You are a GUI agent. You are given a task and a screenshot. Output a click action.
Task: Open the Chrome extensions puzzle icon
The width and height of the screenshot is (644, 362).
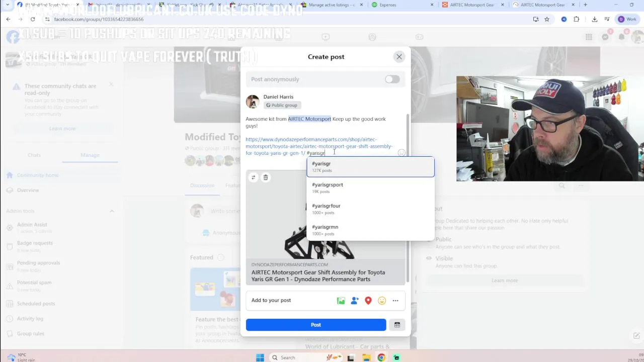tap(577, 19)
